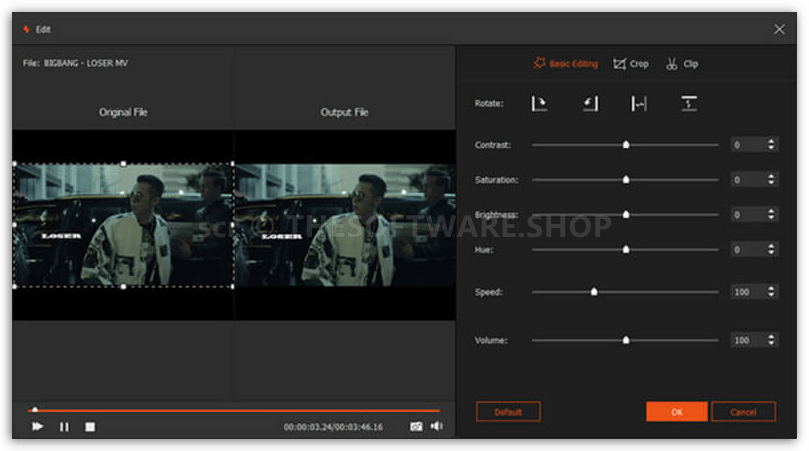Pause the video preview
809x451 pixels.
[64, 427]
